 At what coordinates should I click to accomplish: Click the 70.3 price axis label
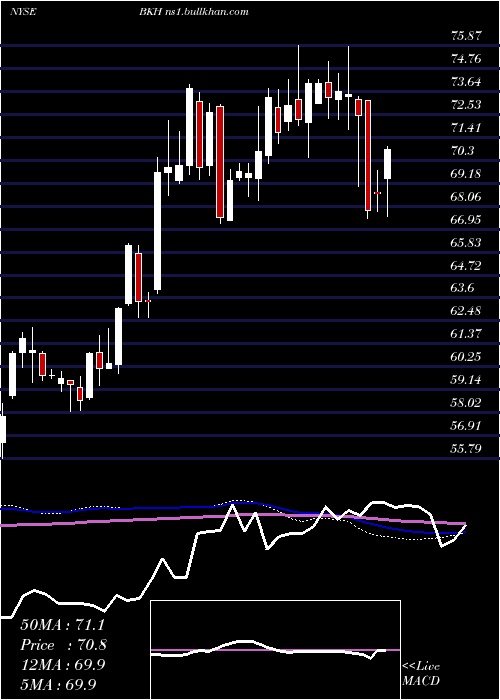[x=463, y=150]
